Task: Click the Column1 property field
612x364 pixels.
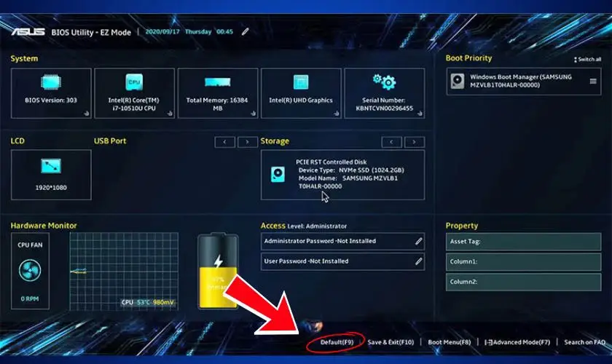Action: pyautogui.click(x=523, y=261)
